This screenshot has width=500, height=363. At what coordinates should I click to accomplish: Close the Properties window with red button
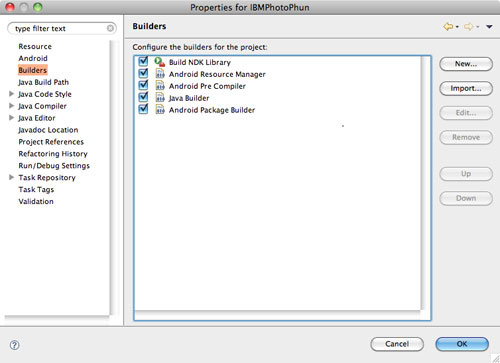click(10, 7)
